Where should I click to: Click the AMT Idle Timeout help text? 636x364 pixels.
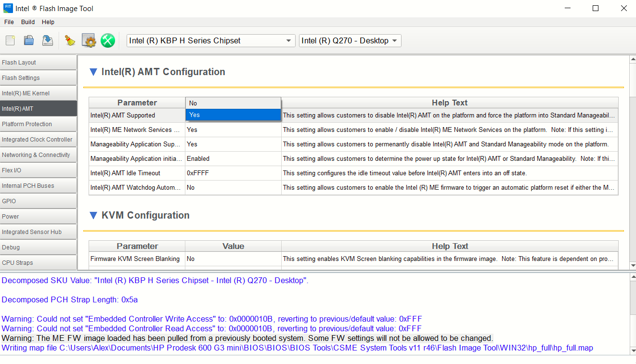coord(450,173)
